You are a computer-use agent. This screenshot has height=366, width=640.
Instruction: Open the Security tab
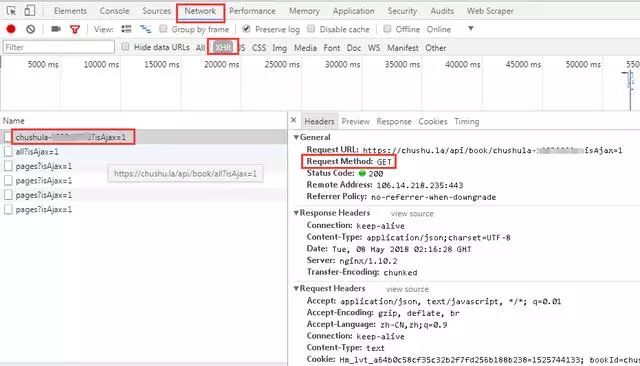(402, 11)
